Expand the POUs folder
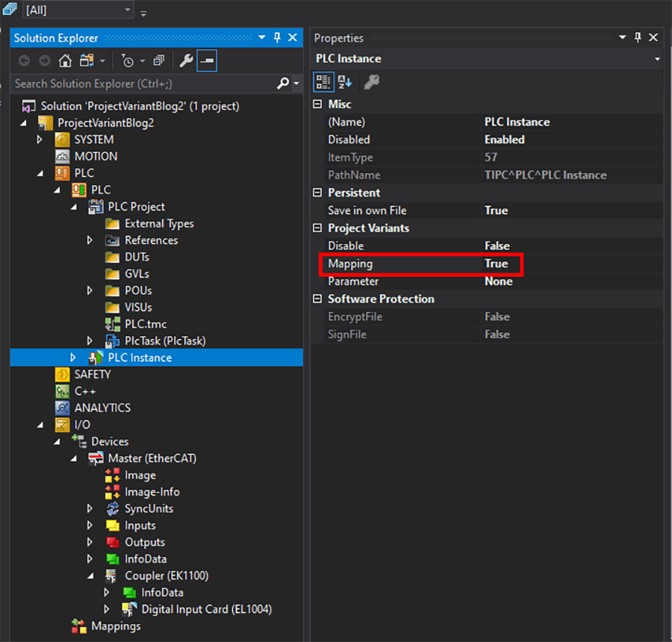Screen dimensions: 672x642 click(90, 290)
